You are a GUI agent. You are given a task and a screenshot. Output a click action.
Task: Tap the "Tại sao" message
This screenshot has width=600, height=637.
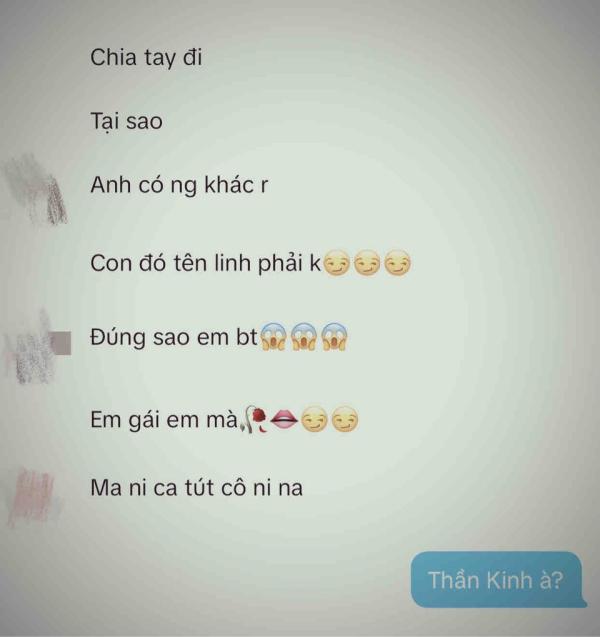pyautogui.click(x=126, y=122)
